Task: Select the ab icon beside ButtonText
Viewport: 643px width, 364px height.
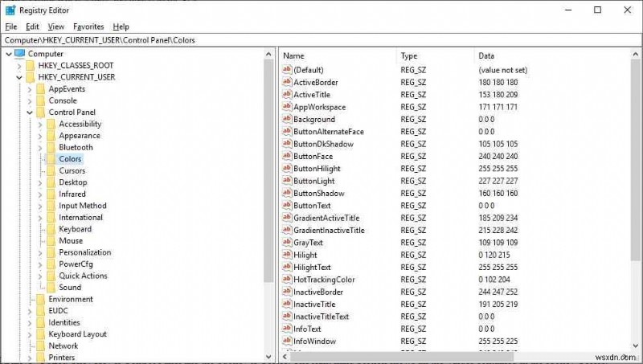Action: pos(287,205)
